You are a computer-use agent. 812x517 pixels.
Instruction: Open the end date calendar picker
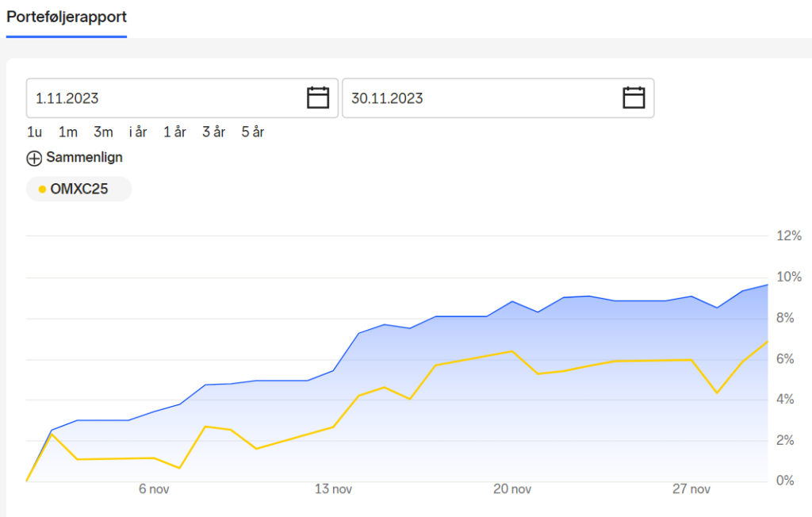point(634,98)
